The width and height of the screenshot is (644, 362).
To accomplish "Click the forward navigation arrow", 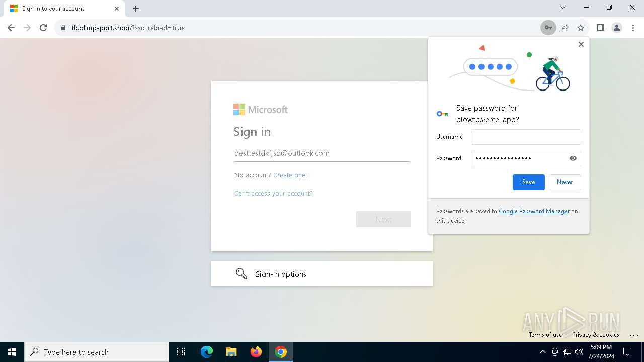I will [x=27, y=28].
